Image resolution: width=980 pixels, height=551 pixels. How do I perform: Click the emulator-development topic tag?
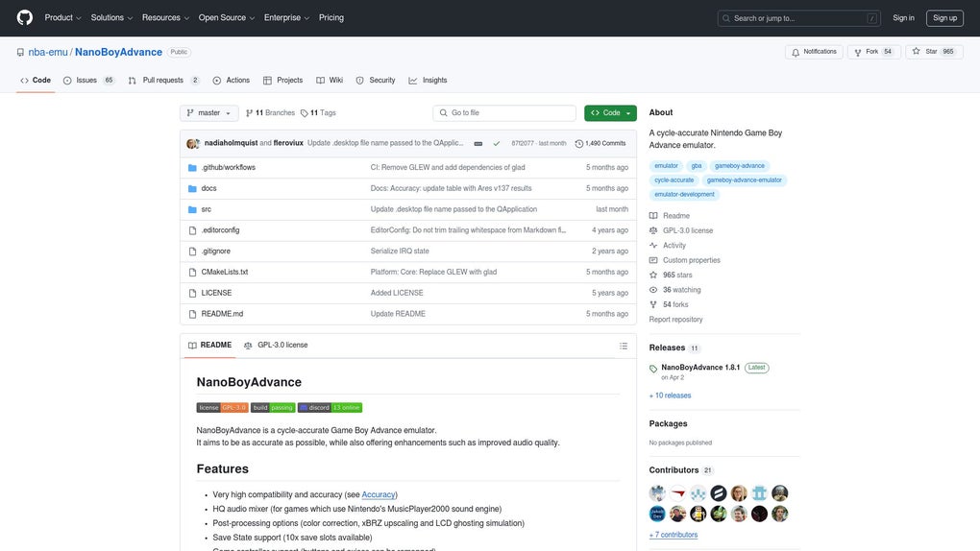tap(684, 194)
